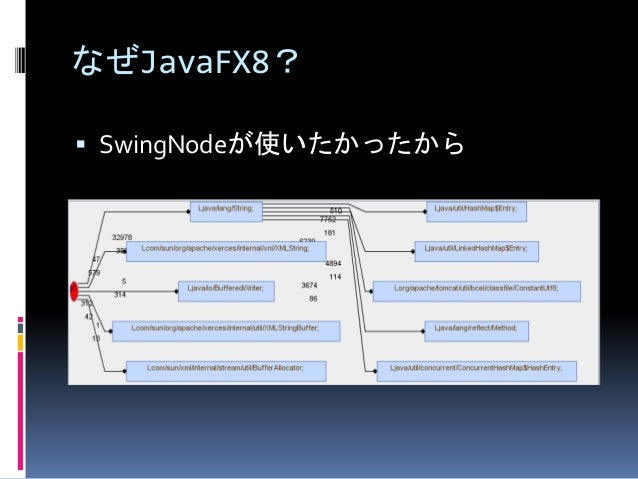Click edge label 7762
638x479 pixels.
tap(328, 219)
